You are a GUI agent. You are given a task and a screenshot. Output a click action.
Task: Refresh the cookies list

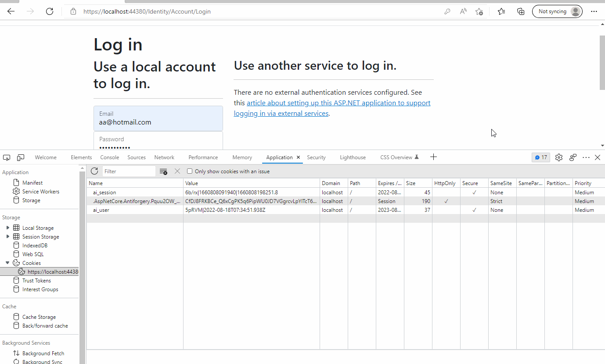click(x=94, y=171)
